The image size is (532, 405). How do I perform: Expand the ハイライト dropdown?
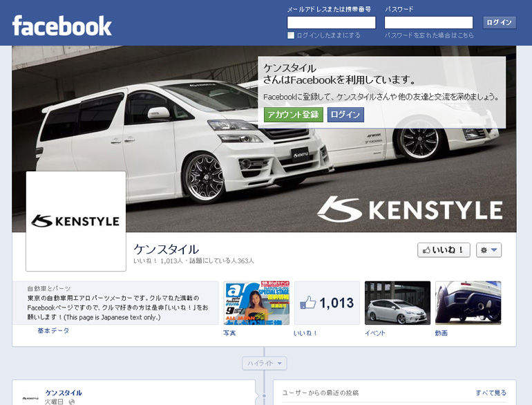pos(265,364)
